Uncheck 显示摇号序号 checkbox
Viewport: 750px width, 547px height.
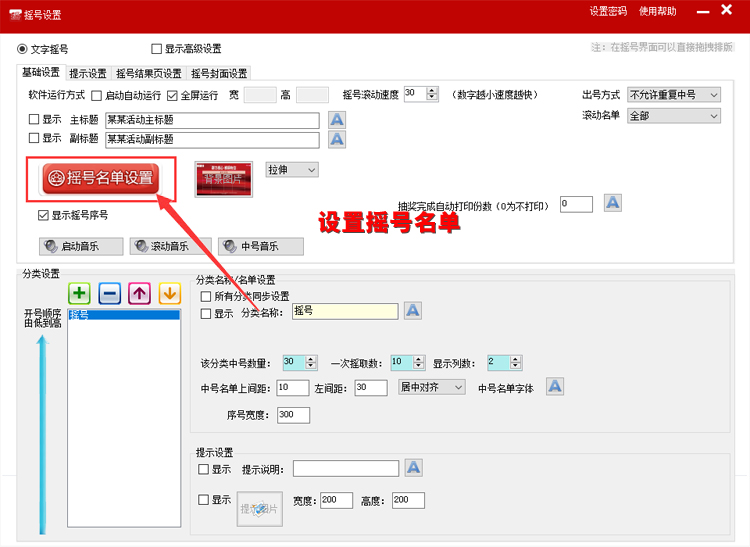(x=43, y=215)
